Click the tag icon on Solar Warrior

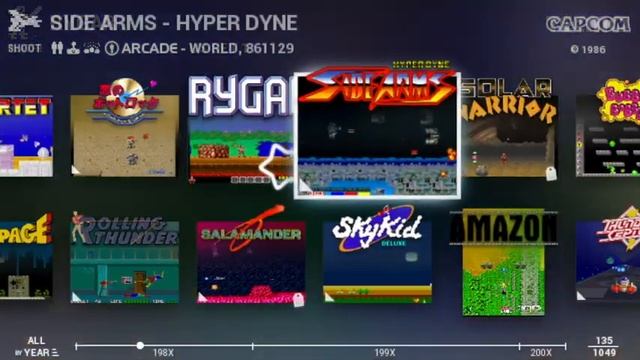coord(551,173)
